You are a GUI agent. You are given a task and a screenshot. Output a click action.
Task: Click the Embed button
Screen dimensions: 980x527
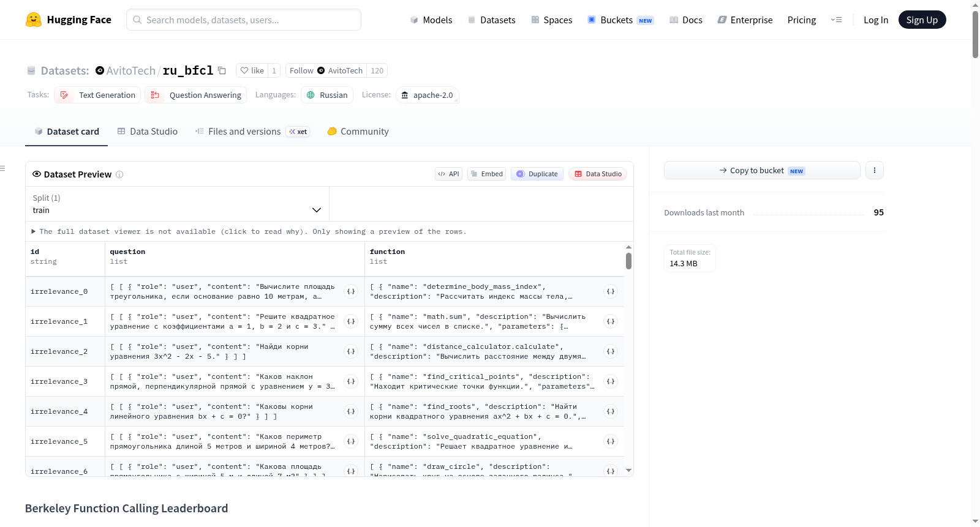pyautogui.click(x=487, y=174)
